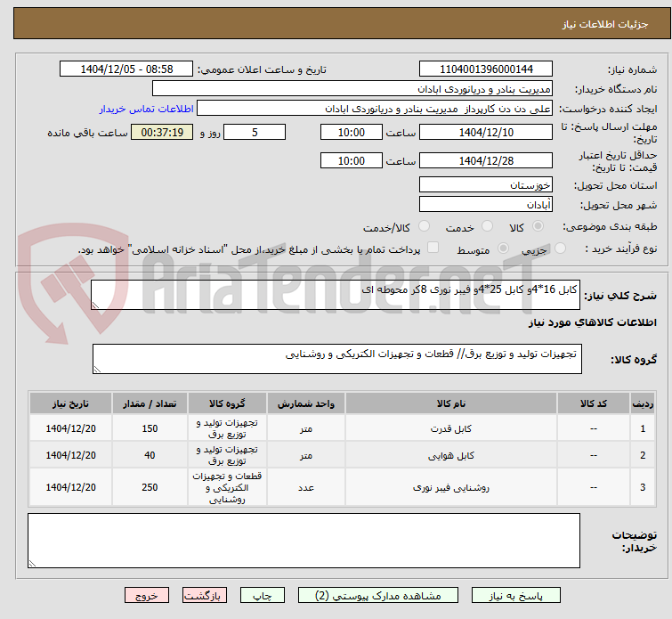Open اطلاعات تماس خریدار link
The image size is (672, 619).
coord(147,109)
